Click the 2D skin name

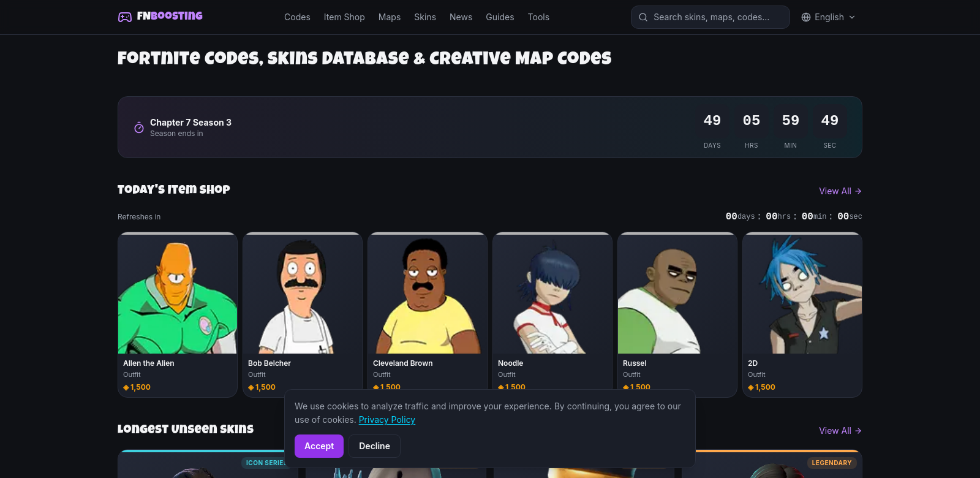click(753, 363)
